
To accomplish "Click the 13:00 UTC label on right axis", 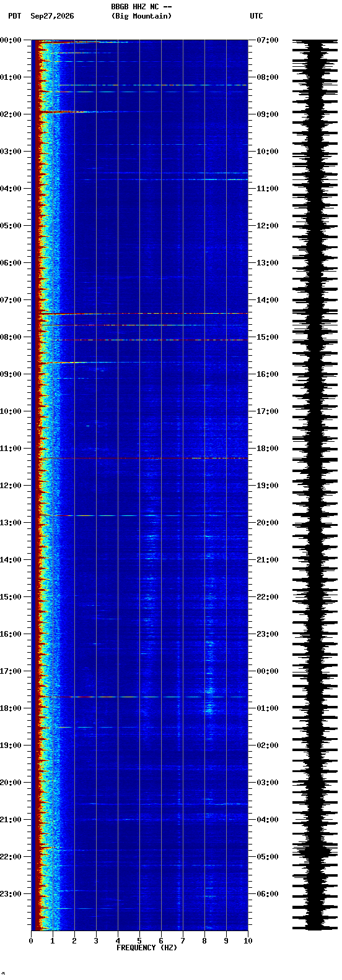I will 267,263.
